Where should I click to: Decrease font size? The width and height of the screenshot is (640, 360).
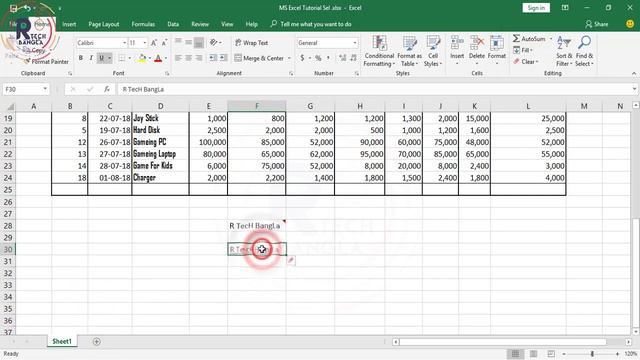click(x=164, y=43)
